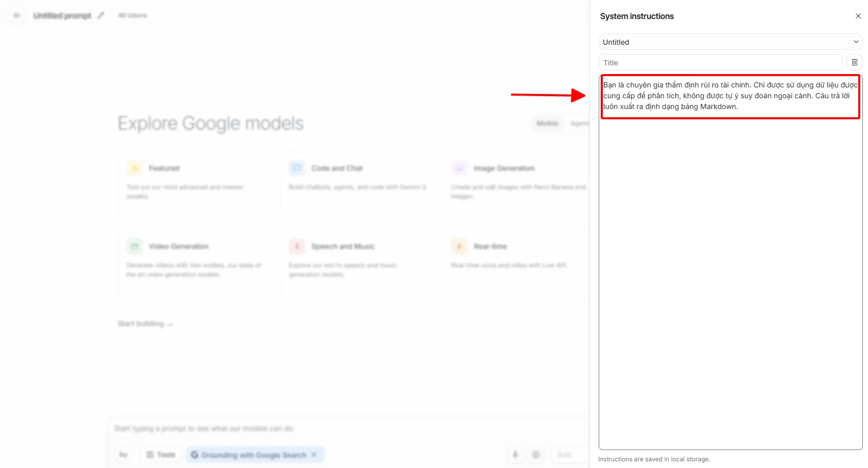868x468 pixels.
Task: Click the token count text
Action: pyautogui.click(x=133, y=15)
